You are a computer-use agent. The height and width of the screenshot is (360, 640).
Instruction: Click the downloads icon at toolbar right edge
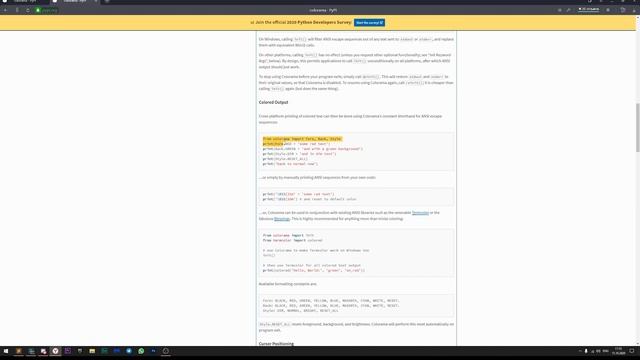click(x=634, y=10)
